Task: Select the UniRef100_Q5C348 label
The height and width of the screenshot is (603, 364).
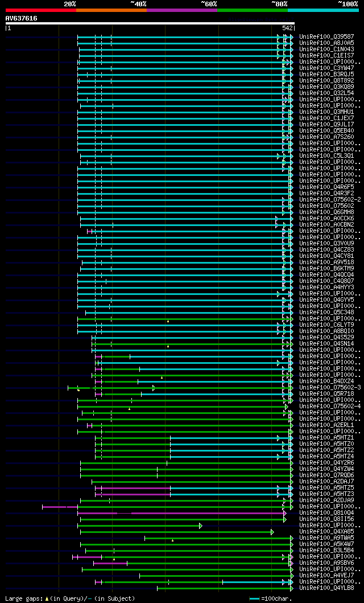Action: pyautogui.click(x=327, y=312)
